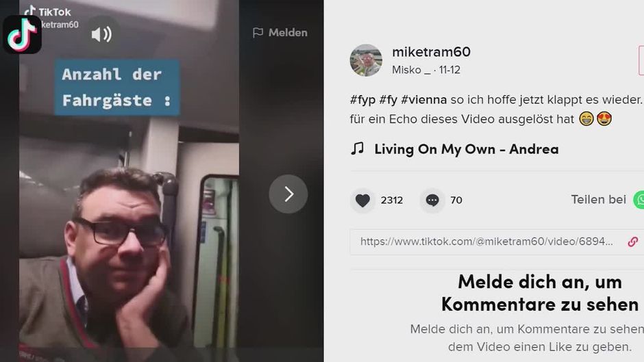Click the music note icon

(x=358, y=148)
